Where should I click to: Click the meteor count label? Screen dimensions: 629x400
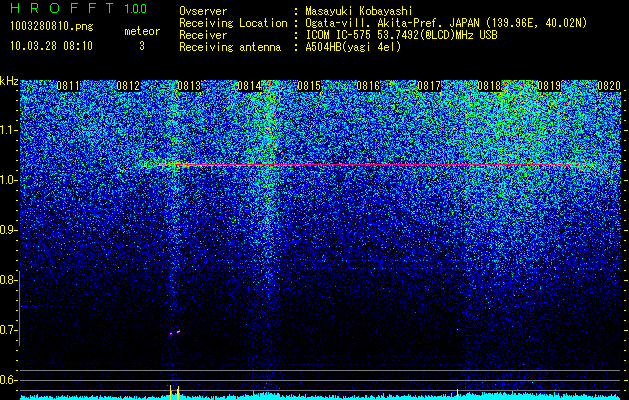142,31
